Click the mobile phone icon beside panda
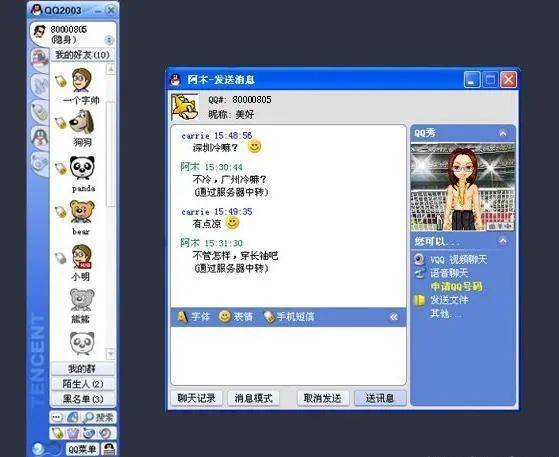Screen dimensions: 559x457 point(61,168)
